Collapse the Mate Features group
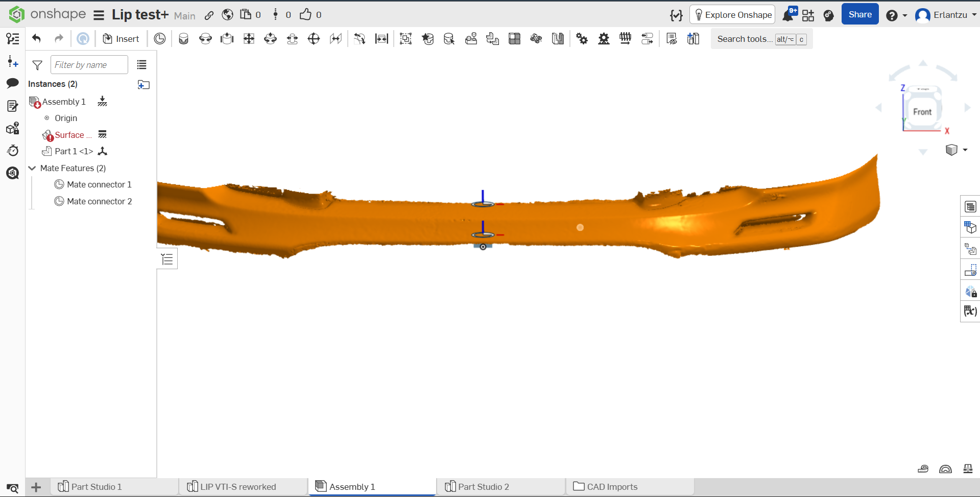This screenshot has height=497, width=980. 32,168
